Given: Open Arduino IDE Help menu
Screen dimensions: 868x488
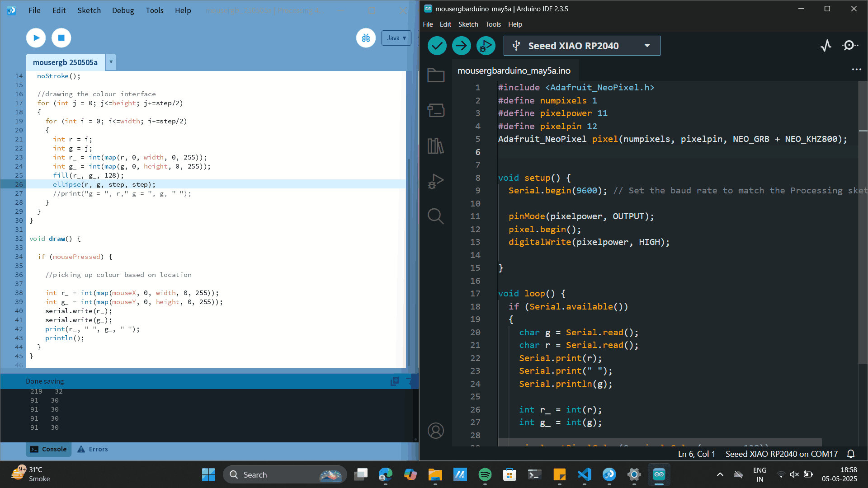Looking at the screenshot, I should coord(515,24).
